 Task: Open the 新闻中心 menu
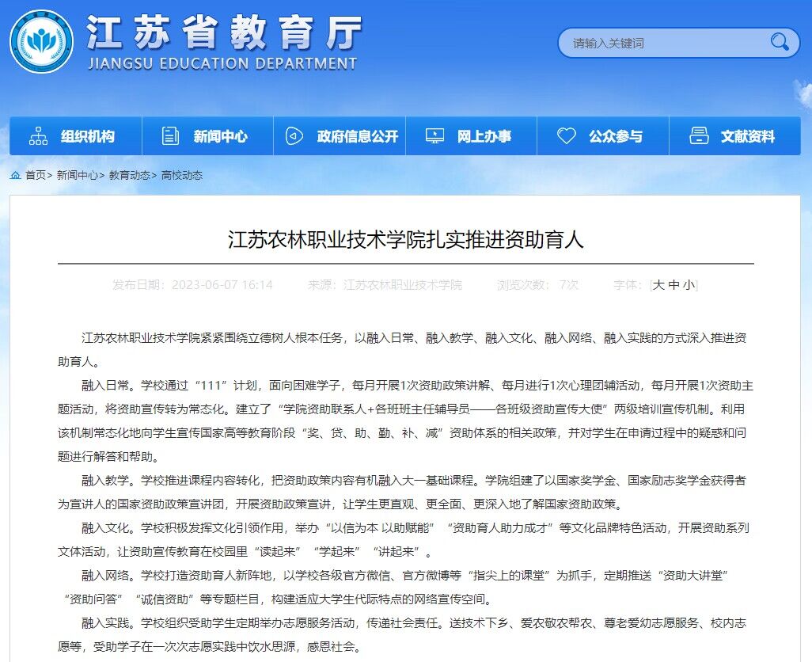tap(220, 136)
